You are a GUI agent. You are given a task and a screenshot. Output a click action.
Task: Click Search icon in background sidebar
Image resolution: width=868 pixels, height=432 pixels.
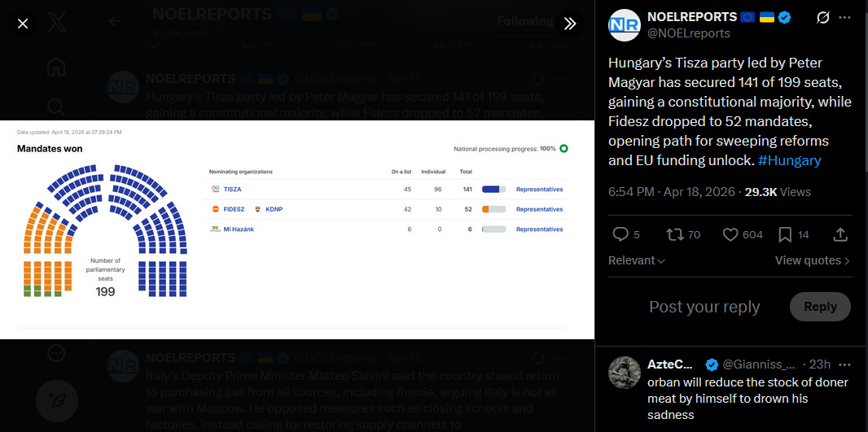coord(56,107)
